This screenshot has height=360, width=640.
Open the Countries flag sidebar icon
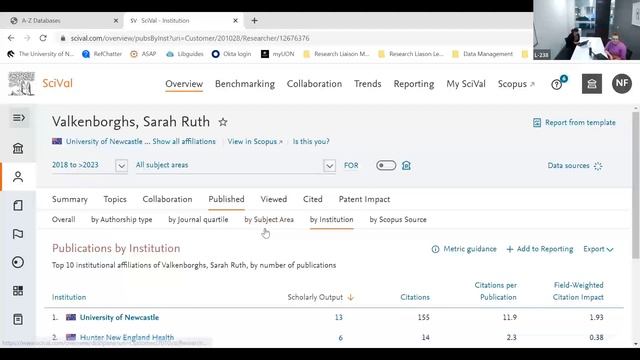tap(18, 234)
